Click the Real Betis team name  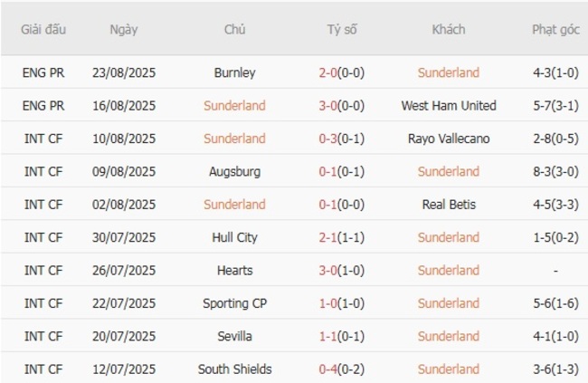[449, 205]
